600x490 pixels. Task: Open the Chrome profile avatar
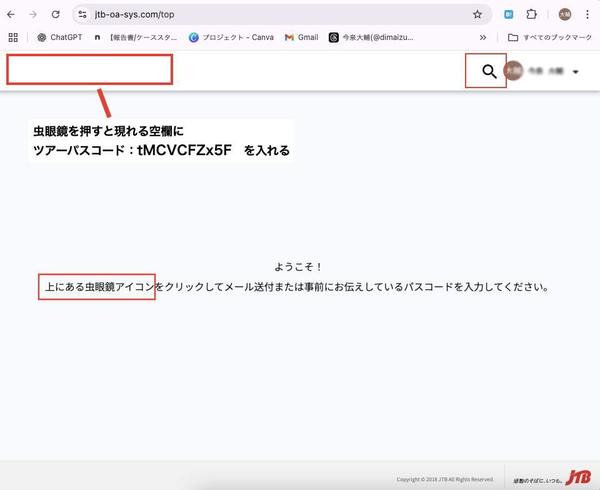coord(565,15)
